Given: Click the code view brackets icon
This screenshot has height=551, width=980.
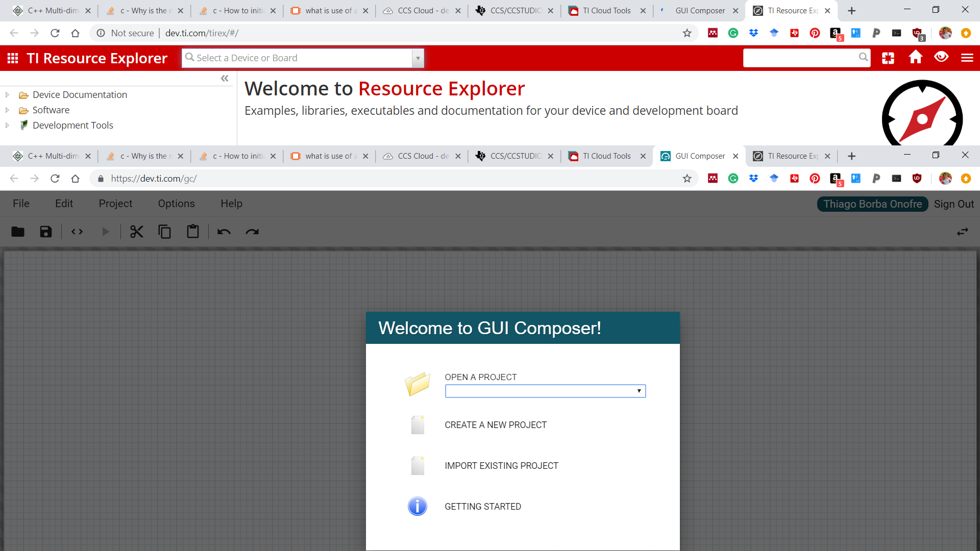Looking at the screenshot, I should [77, 232].
